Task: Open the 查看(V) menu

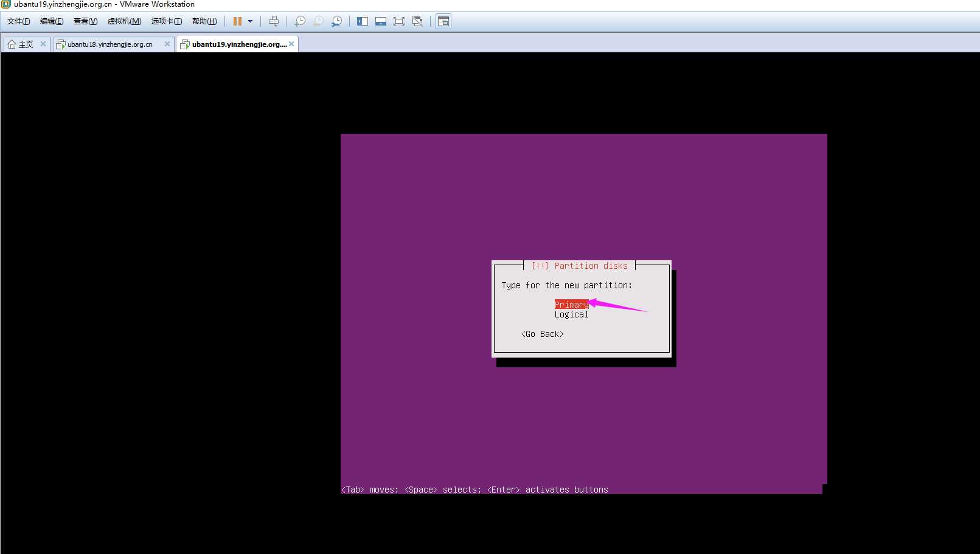Action: tap(85, 21)
